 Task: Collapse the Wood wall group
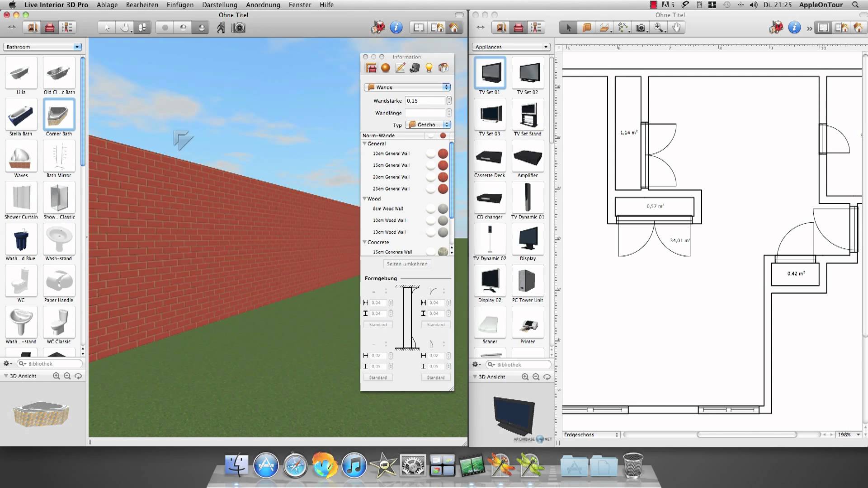click(365, 199)
